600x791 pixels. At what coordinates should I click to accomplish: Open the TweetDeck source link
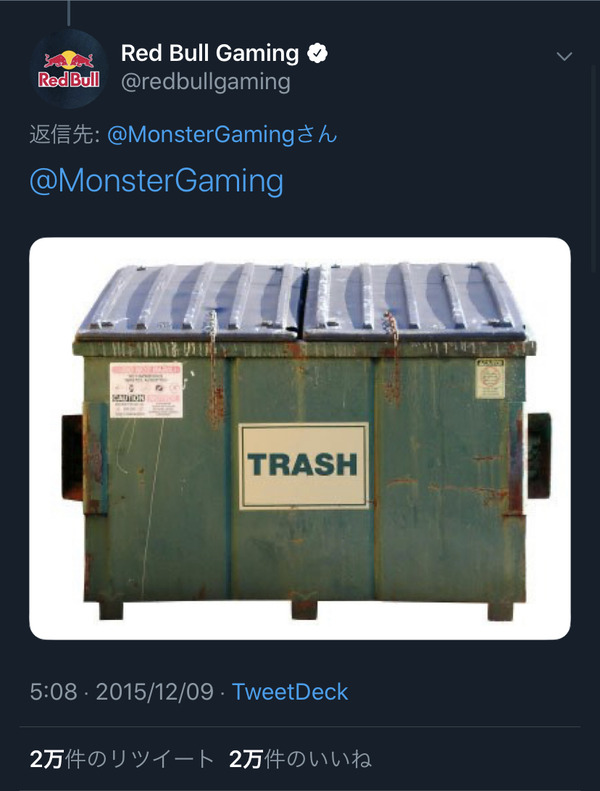pyautogui.click(x=290, y=692)
